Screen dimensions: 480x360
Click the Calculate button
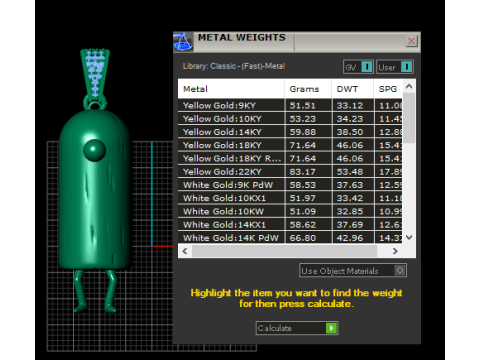[x=297, y=328]
